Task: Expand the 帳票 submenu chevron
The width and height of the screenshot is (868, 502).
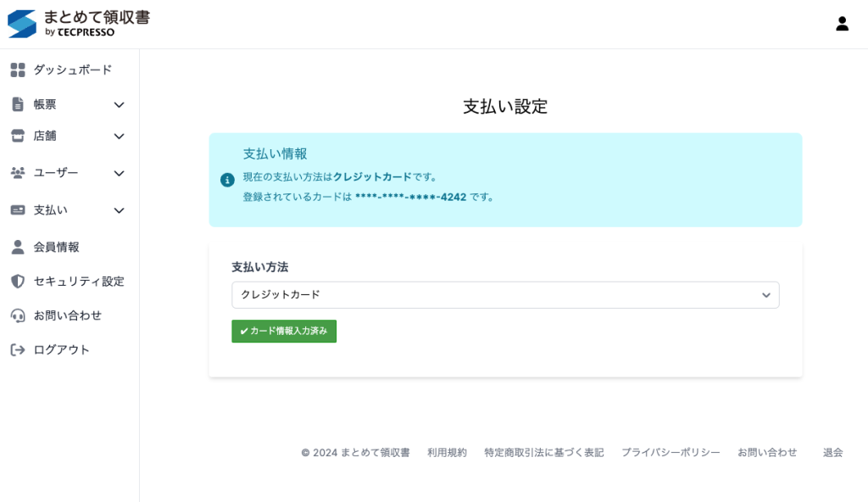Action: [119, 105]
